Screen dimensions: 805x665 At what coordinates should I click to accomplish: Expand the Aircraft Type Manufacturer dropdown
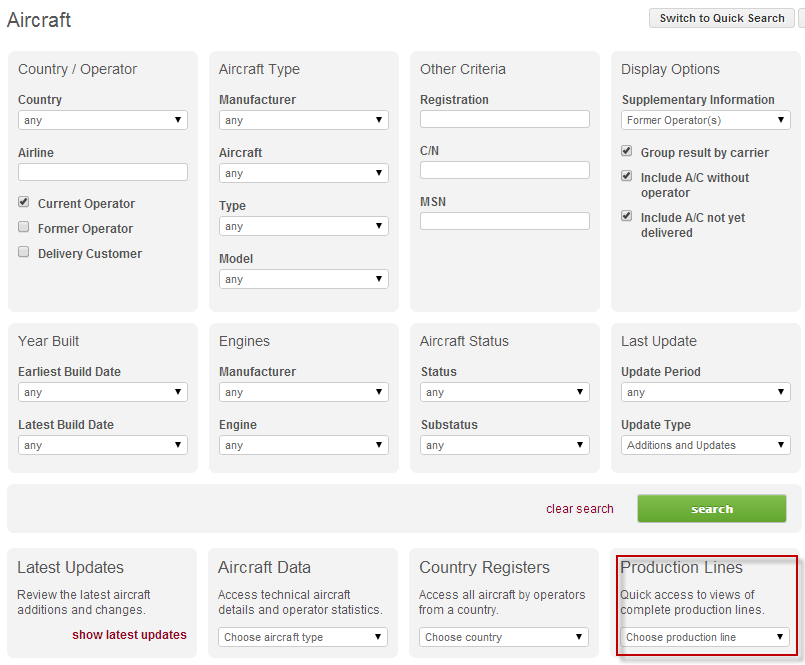tap(304, 120)
